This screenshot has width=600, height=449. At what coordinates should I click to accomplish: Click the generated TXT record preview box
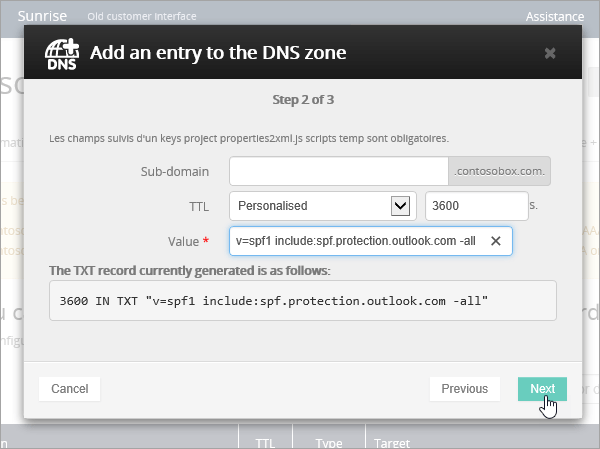coord(301,300)
